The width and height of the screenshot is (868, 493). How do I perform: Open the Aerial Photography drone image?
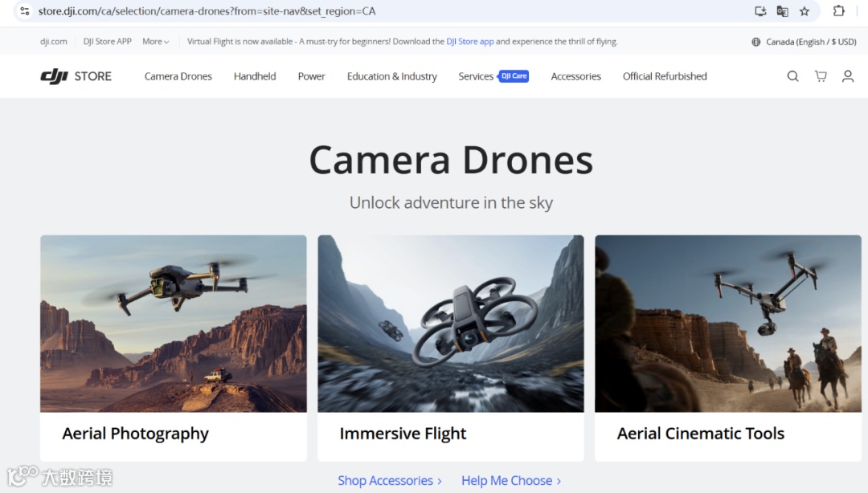point(174,324)
